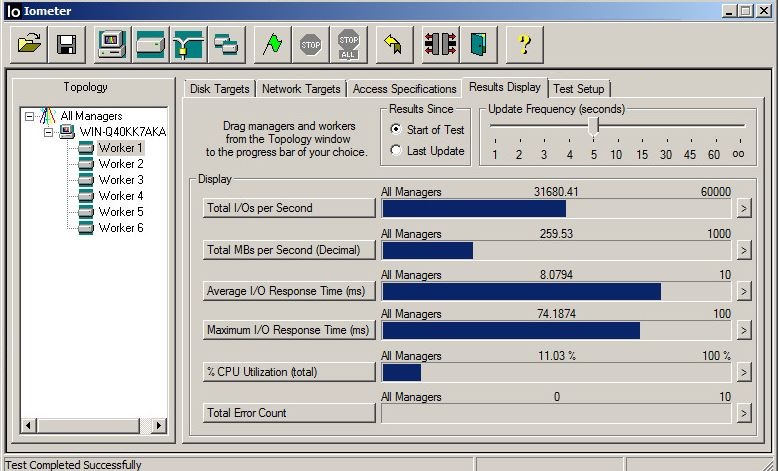Collapse the All Managers tree node

tap(29, 116)
